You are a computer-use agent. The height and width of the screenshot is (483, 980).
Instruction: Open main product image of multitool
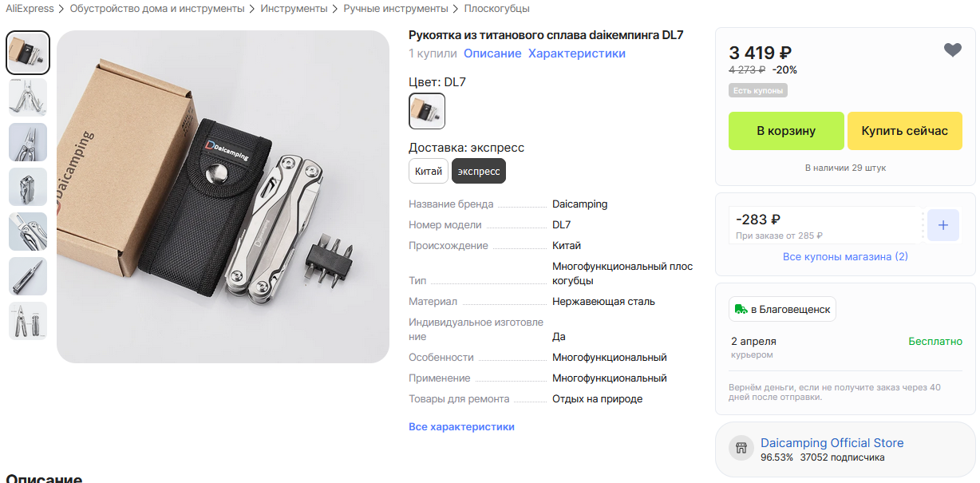[x=223, y=196]
